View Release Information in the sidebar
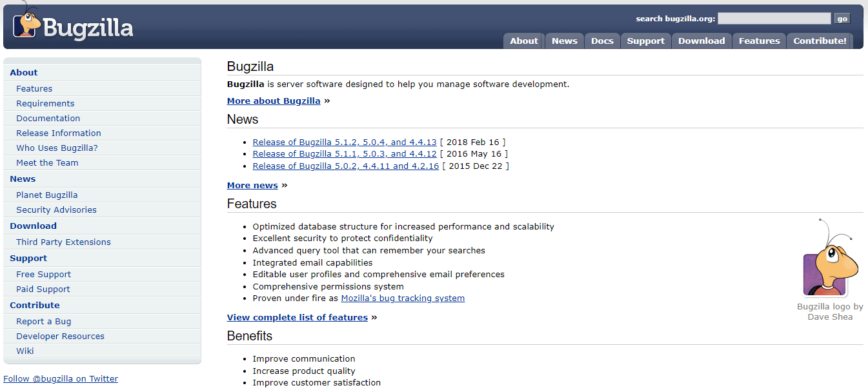 [59, 133]
